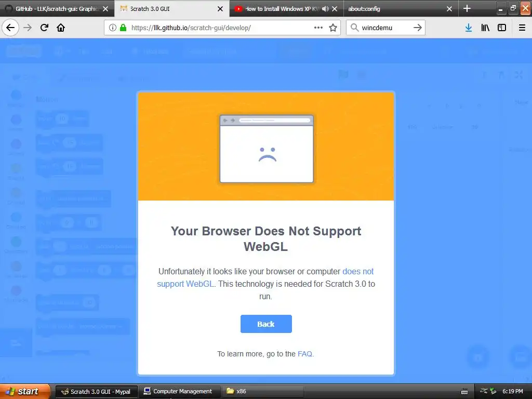The image size is (532, 399).
Task: Click the on-screen keyboard tray icon
Action: [x=464, y=392]
